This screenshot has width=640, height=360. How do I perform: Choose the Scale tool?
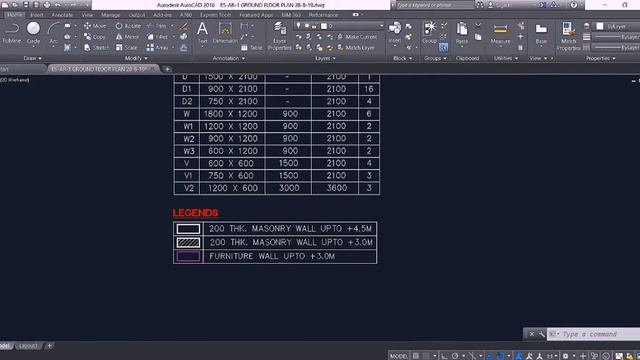tap(127, 48)
